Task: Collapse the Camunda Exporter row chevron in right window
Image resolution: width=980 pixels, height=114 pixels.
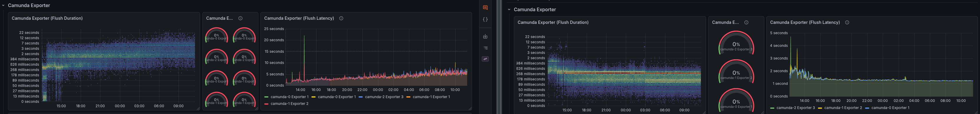Action: (x=509, y=9)
